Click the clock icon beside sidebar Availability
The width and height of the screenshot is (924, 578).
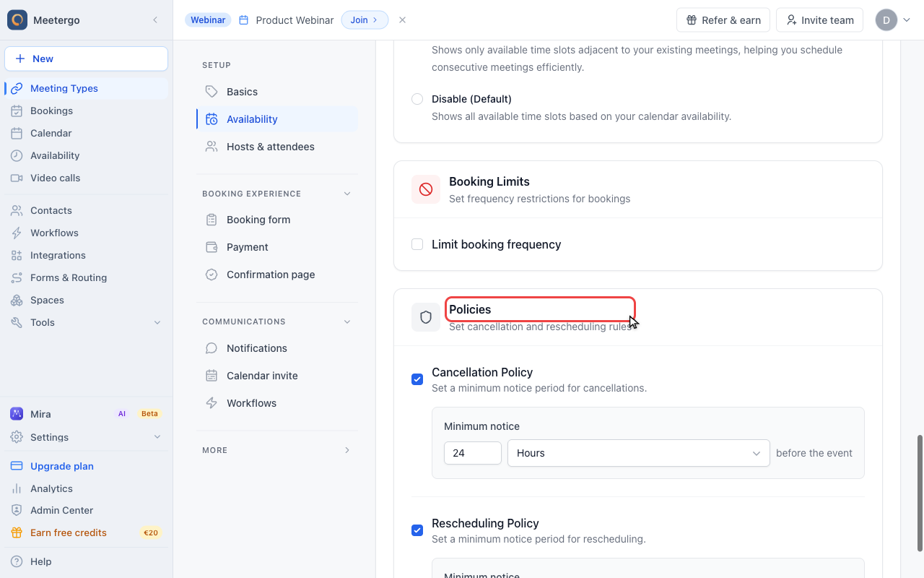click(17, 155)
